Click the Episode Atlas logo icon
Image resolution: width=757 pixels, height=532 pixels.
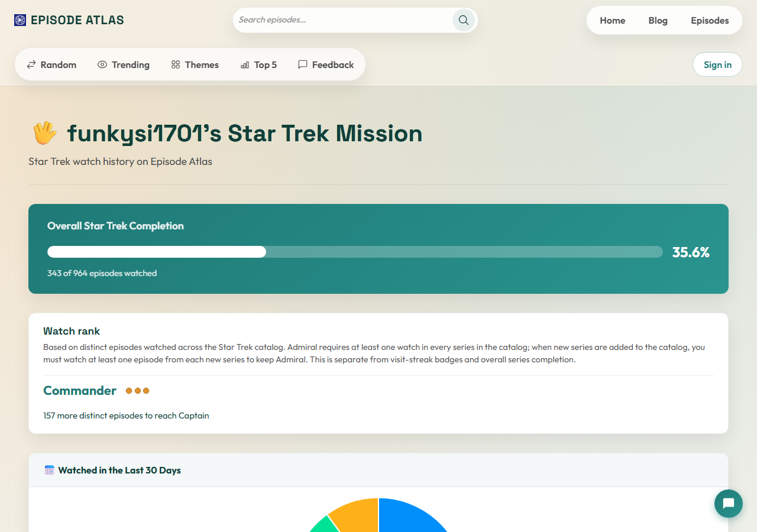point(20,20)
